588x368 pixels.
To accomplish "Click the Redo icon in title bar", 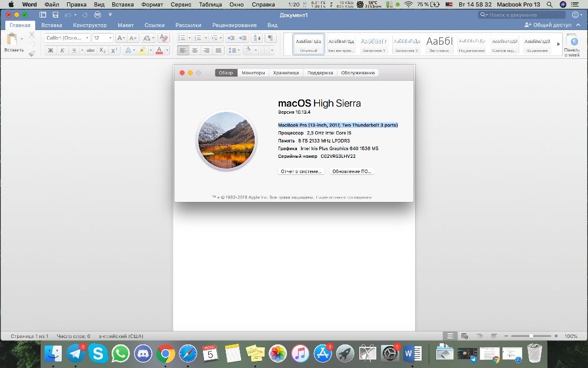I will pos(85,15).
